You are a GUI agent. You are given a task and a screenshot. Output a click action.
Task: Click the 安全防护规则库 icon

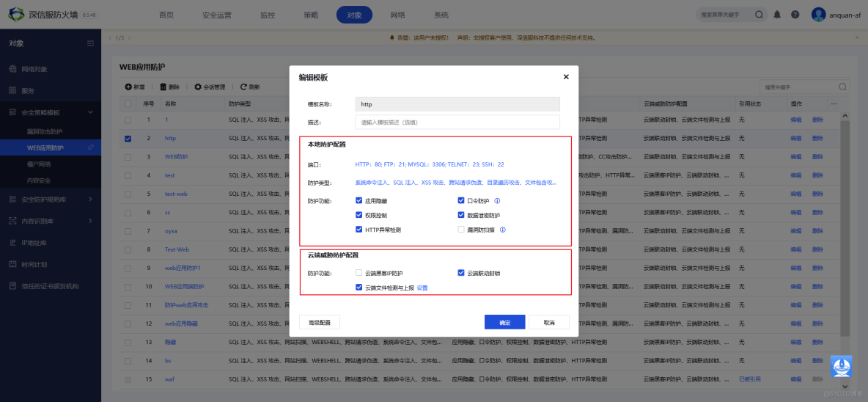pos(12,199)
